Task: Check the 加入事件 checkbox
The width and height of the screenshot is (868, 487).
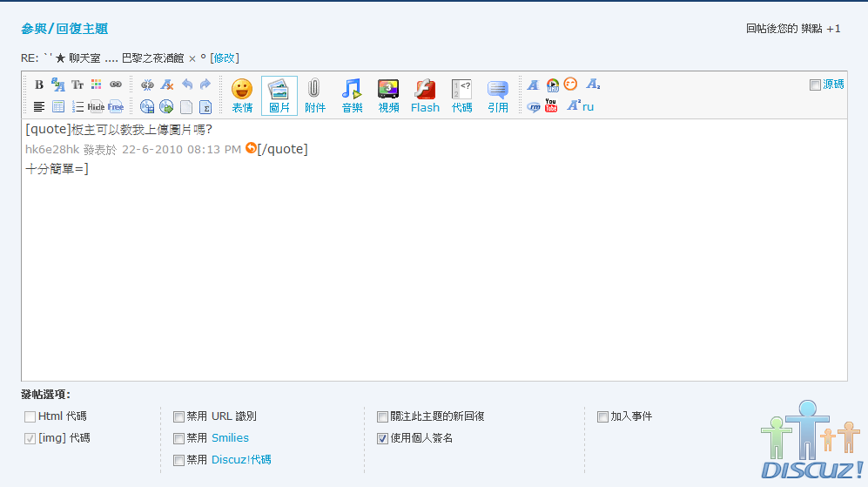Action: pos(602,416)
